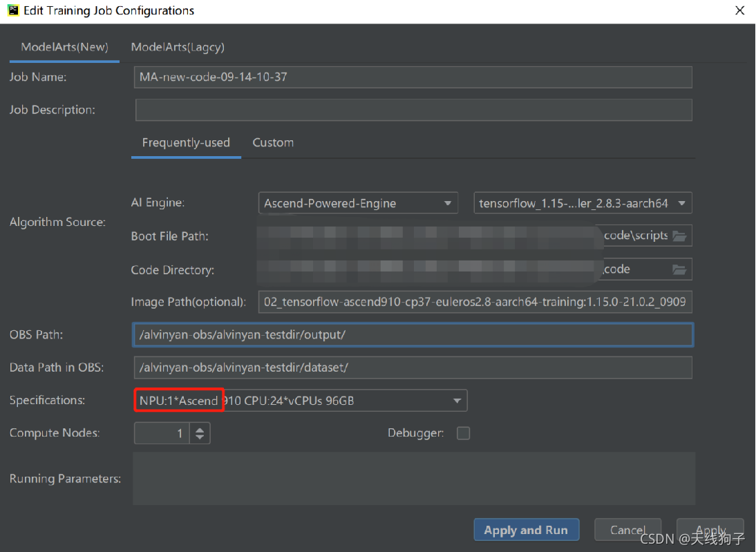Click the Compute Nodes number field

[162, 433]
